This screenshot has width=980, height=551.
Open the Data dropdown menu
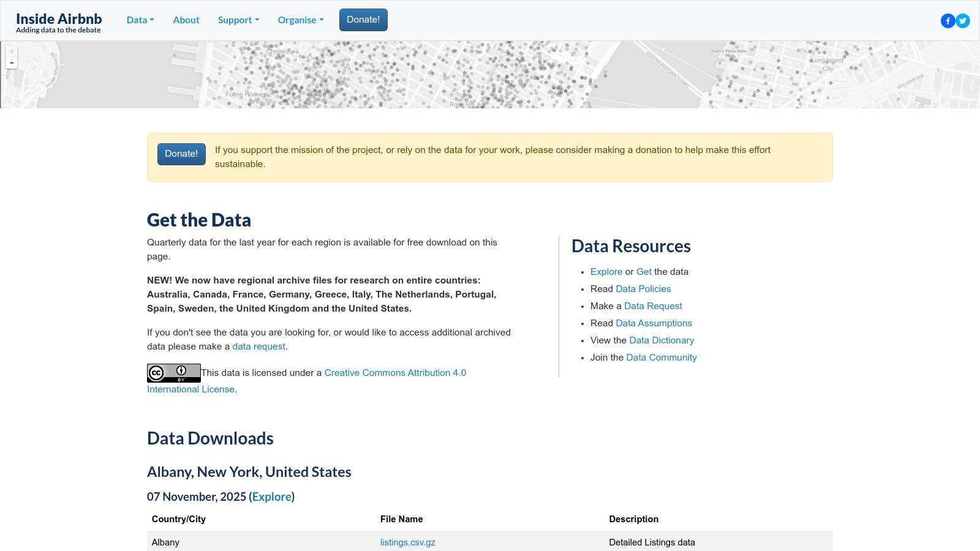click(x=140, y=20)
